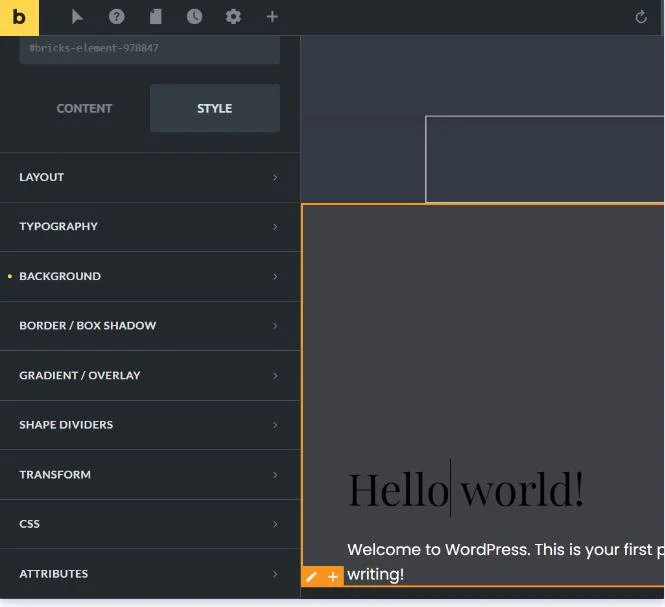Expand the Transform section
This screenshot has height=607, width=665.
point(150,475)
